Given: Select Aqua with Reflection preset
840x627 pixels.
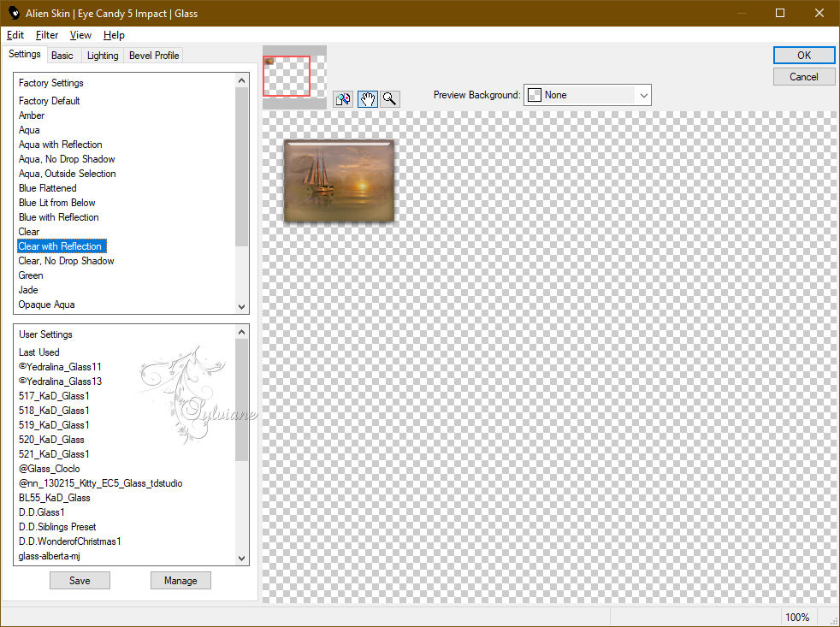Looking at the screenshot, I should click(x=61, y=145).
